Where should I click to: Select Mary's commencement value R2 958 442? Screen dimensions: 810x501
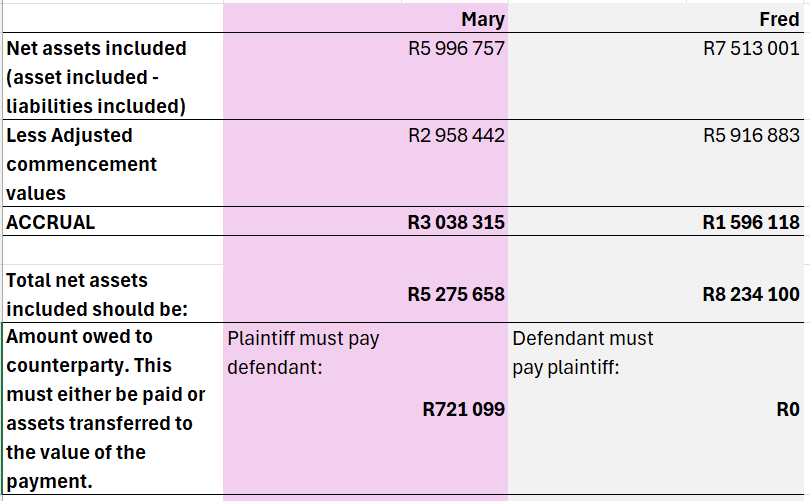pos(456,135)
